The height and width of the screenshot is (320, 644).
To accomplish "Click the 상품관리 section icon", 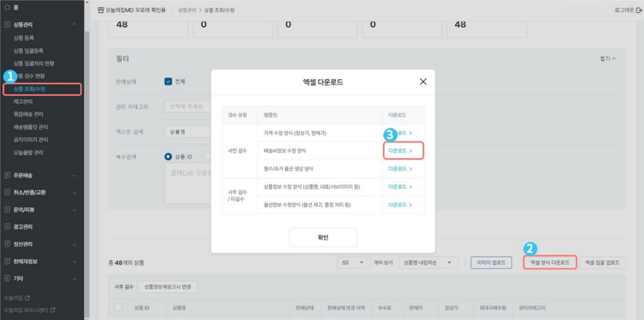I will click(7, 24).
